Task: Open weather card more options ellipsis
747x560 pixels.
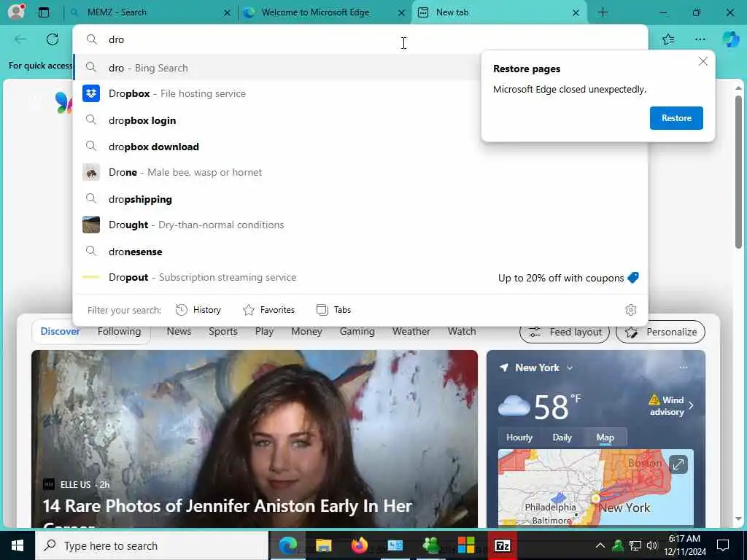Action: tap(684, 367)
